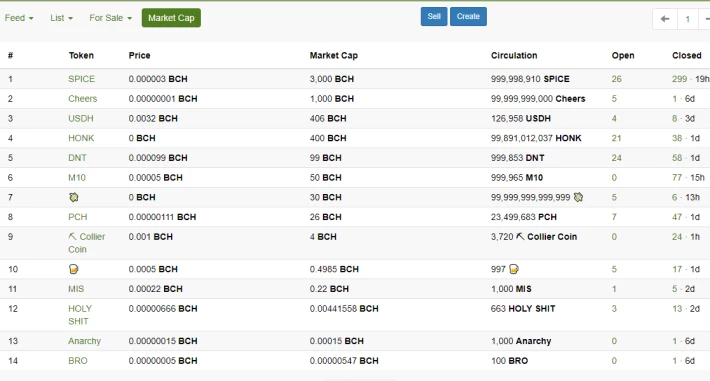710x381 pixels.
Task: Open M10's 77 closed orders
Action: click(677, 178)
